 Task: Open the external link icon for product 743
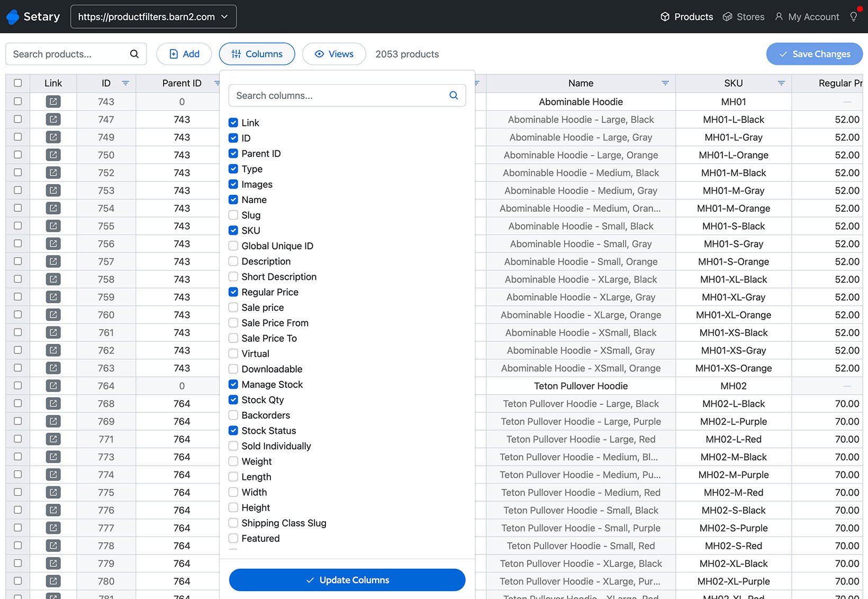53,102
